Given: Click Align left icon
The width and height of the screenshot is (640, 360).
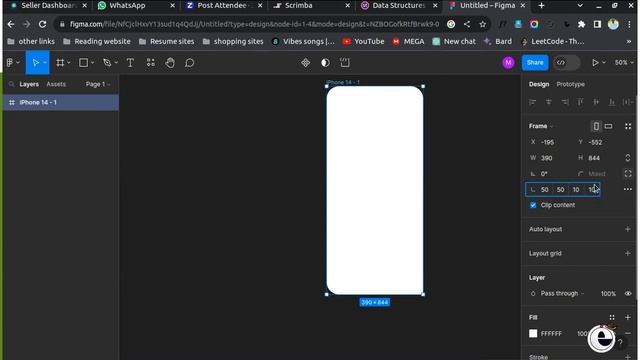Looking at the screenshot, I should click(532, 102).
